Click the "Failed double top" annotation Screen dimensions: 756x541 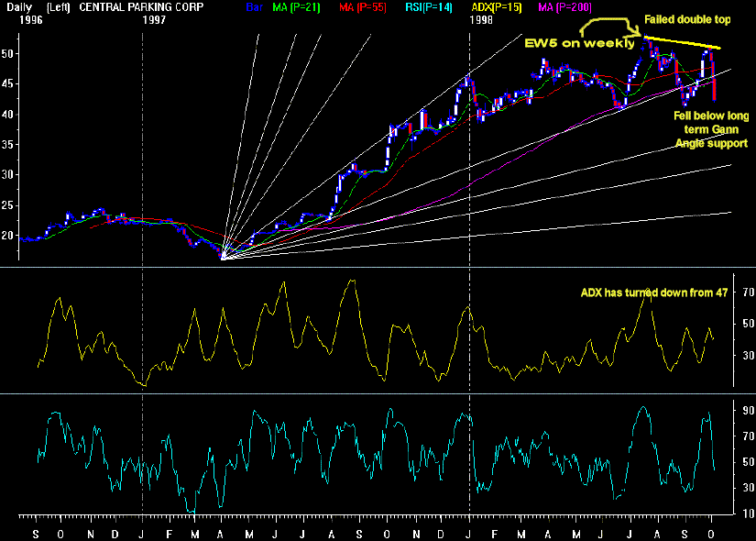687,20
